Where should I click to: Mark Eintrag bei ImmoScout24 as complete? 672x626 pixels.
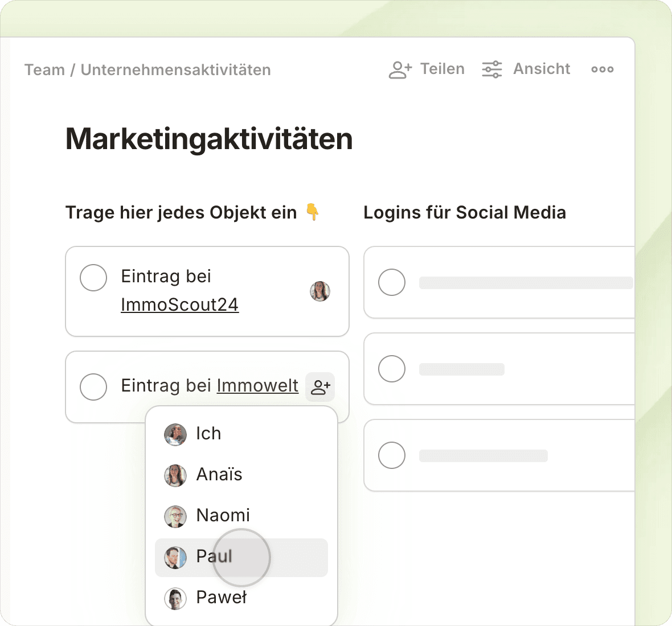click(x=93, y=278)
